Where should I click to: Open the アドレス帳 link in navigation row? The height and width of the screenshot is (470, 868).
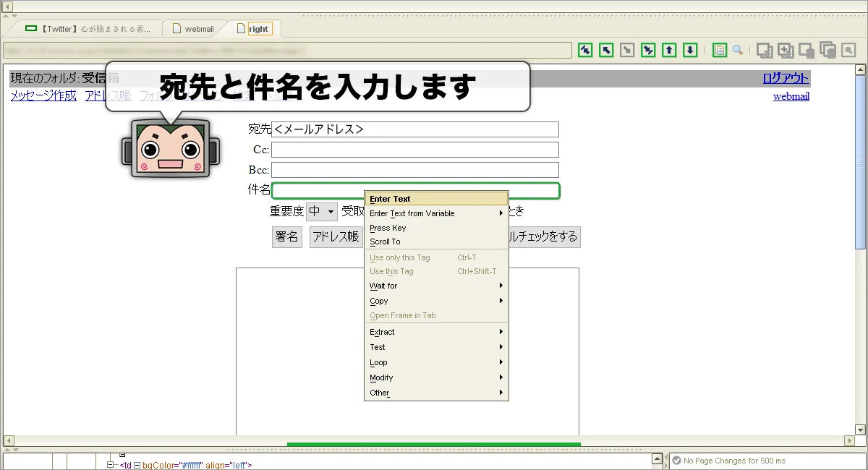coord(108,95)
